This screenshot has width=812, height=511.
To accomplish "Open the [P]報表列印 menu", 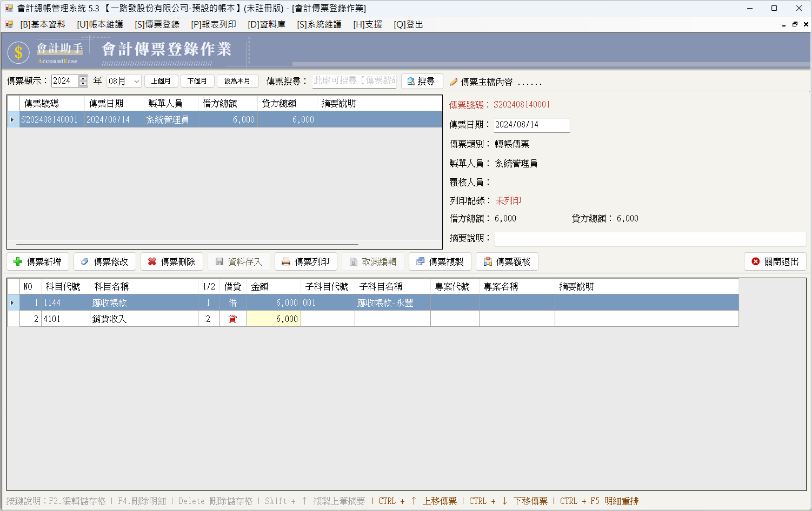I will [x=214, y=24].
